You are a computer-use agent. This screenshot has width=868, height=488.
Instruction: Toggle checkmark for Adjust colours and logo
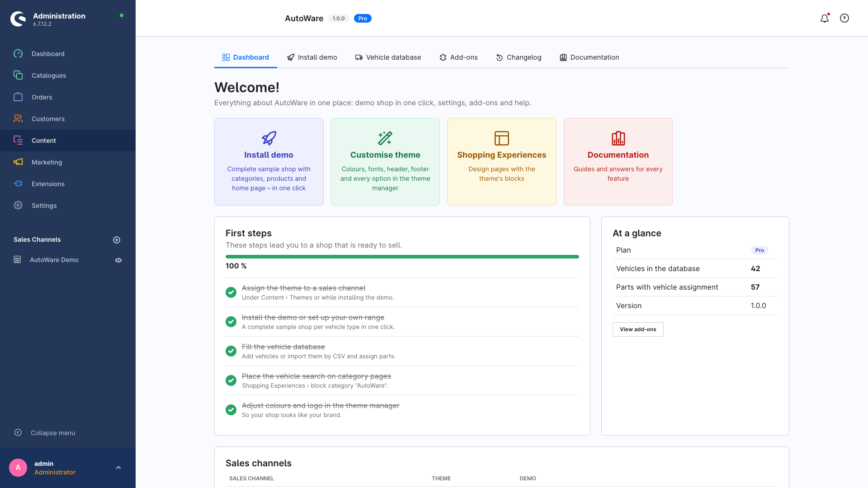(x=231, y=410)
